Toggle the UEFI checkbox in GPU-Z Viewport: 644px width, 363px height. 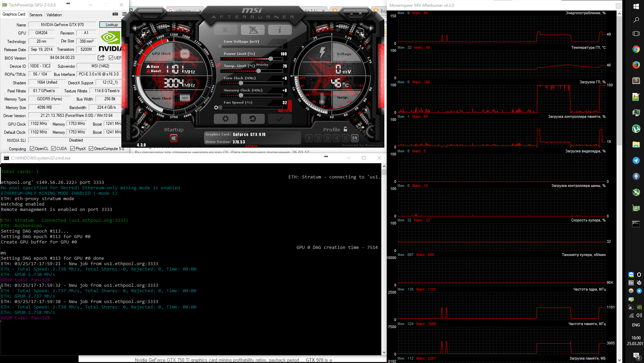(111, 58)
